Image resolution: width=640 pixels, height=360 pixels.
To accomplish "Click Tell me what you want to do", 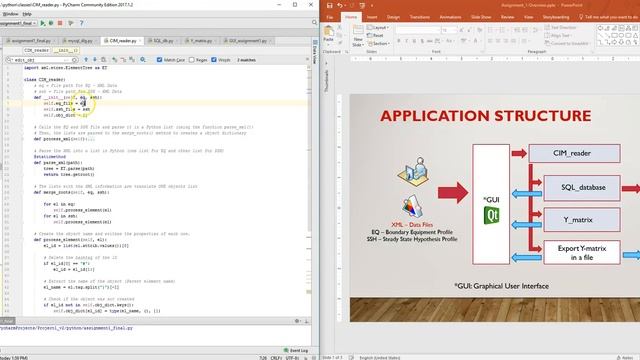I will (608, 17).
